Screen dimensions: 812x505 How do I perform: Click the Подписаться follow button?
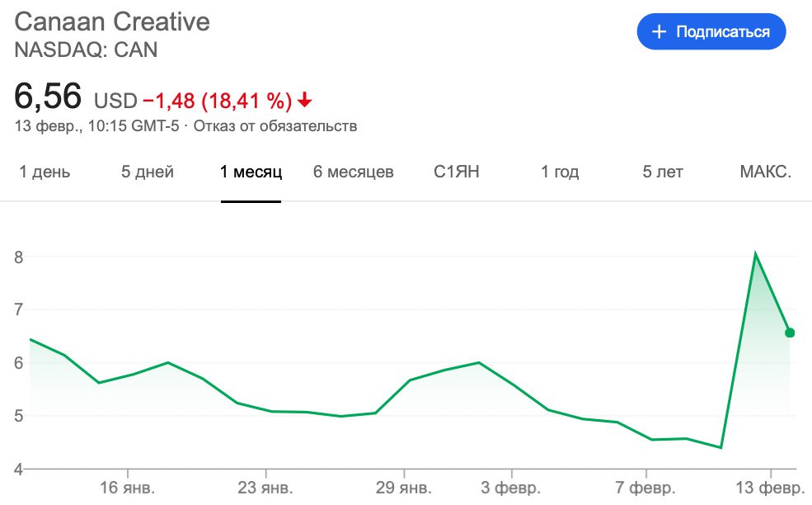click(x=711, y=32)
